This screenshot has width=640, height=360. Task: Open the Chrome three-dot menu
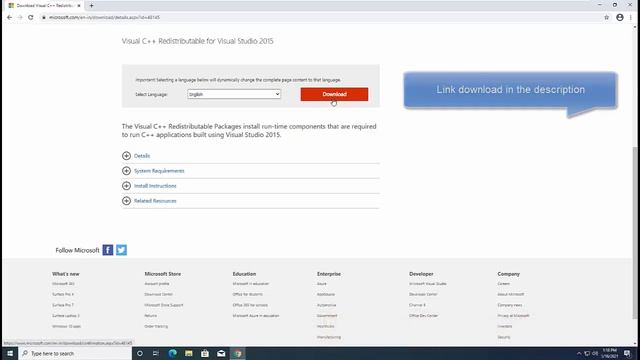coord(631,18)
